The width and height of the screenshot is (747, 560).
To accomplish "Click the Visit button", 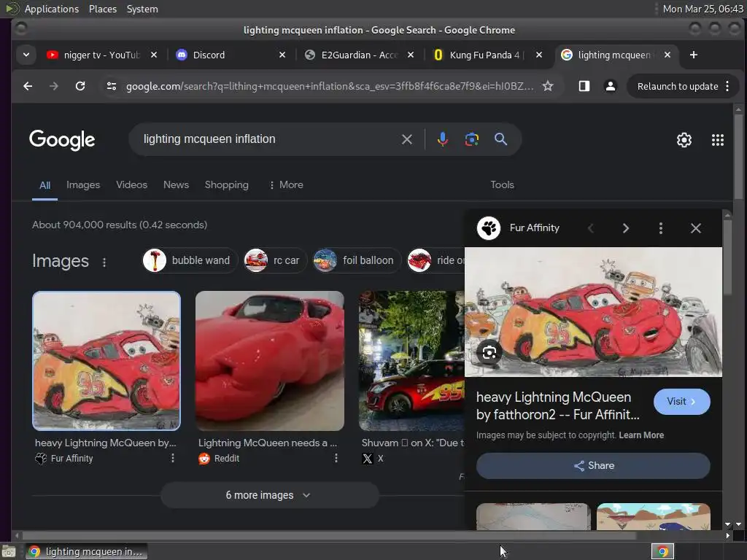I will click(682, 402).
